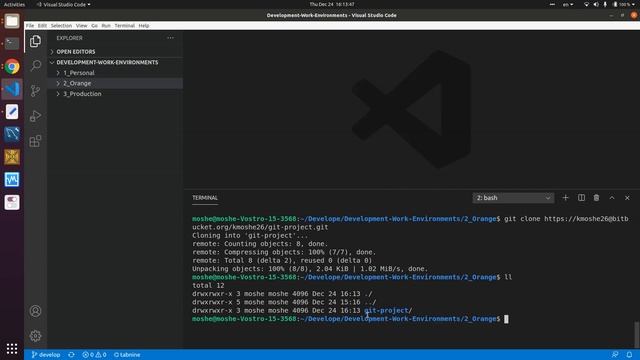Show Applications grid in the dock
The image size is (640, 360).
[x=12, y=349]
